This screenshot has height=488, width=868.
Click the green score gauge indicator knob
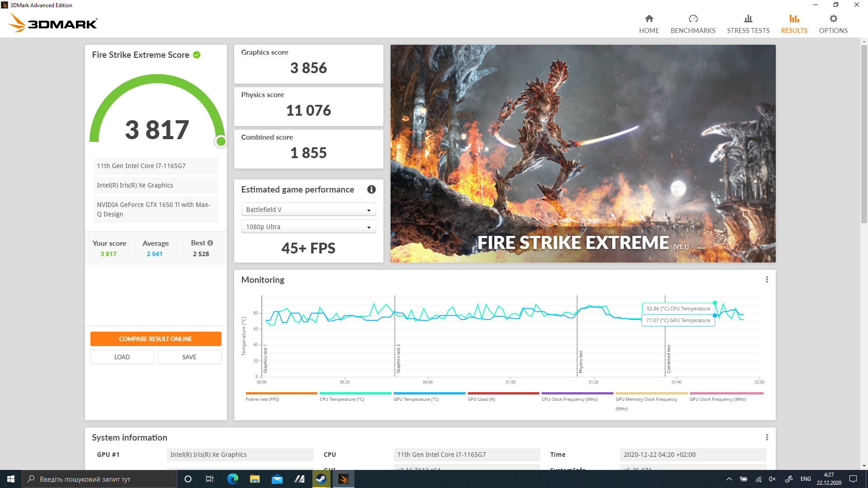click(221, 141)
